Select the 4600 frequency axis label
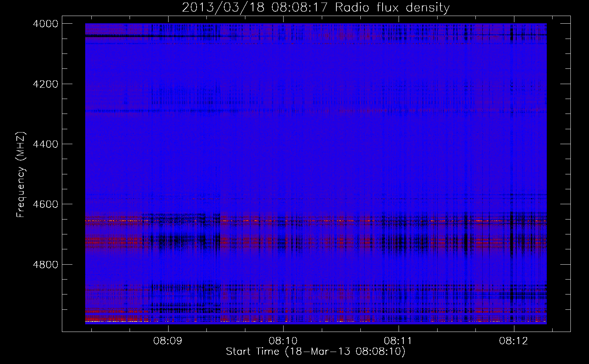 click(x=46, y=204)
